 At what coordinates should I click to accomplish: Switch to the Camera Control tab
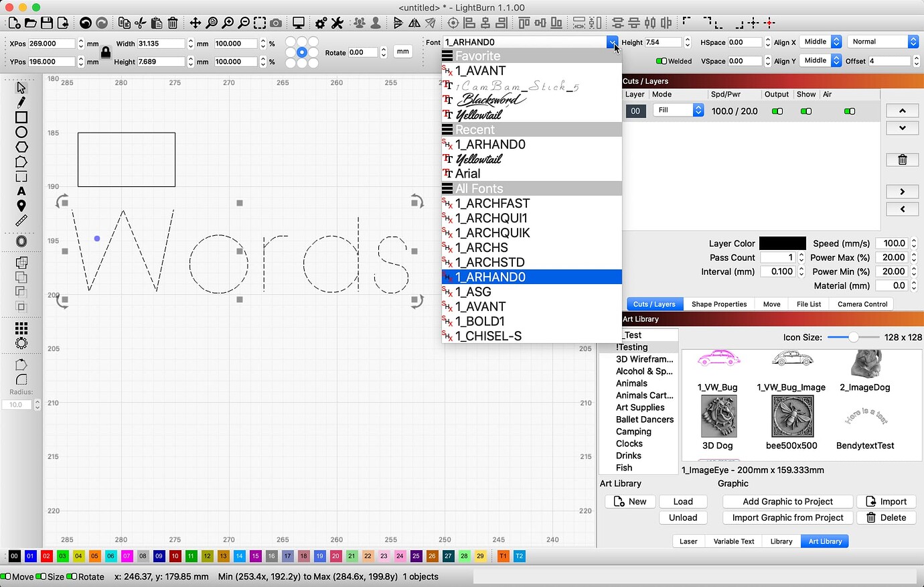click(x=862, y=304)
